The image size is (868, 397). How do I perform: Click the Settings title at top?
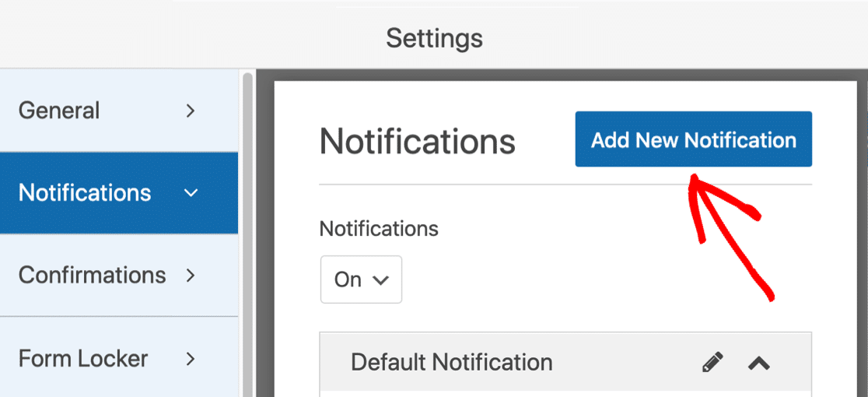click(434, 39)
